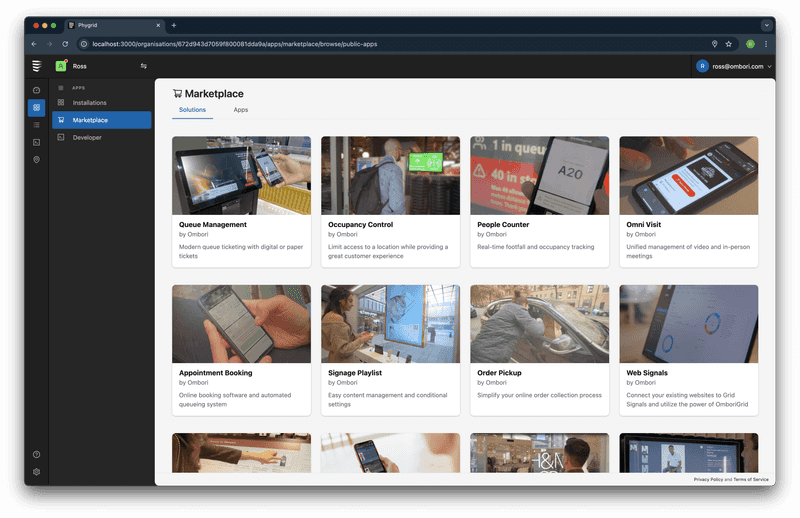
Task: Open the list view icon in left rail
Action: pos(36,125)
